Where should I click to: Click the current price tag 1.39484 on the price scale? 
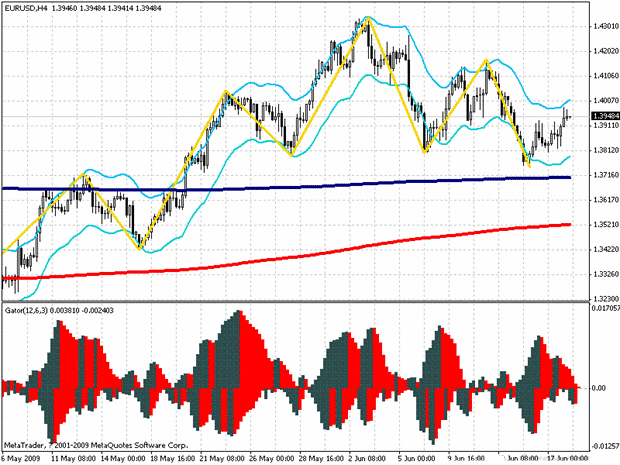coord(606,116)
